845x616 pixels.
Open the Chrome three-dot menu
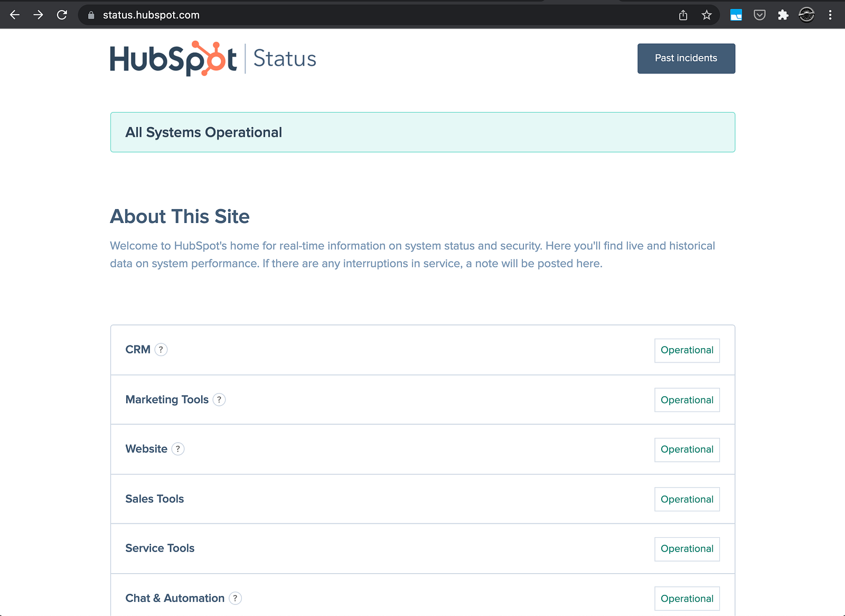830,15
